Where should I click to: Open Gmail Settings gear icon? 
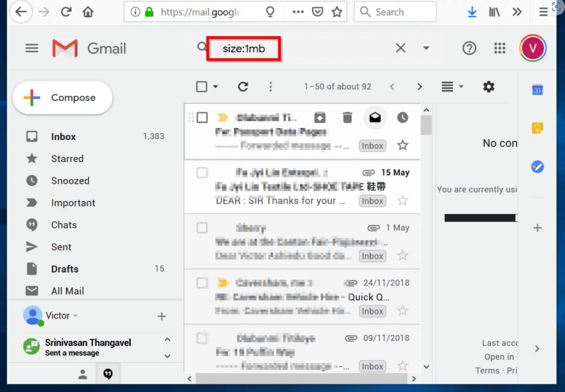point(489,87)
